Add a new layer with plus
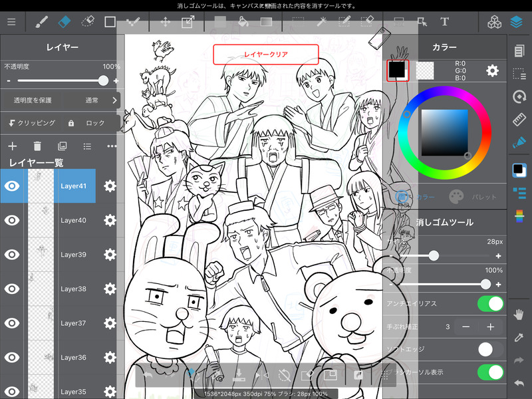Viewport: 532px width, 399px height. (12, 146)
